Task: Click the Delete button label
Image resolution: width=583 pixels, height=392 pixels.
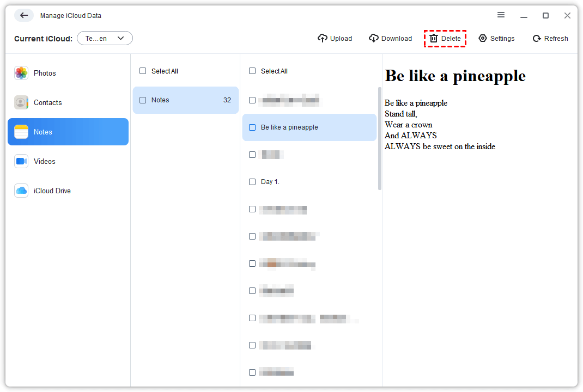Action: [x=451, y=38]
